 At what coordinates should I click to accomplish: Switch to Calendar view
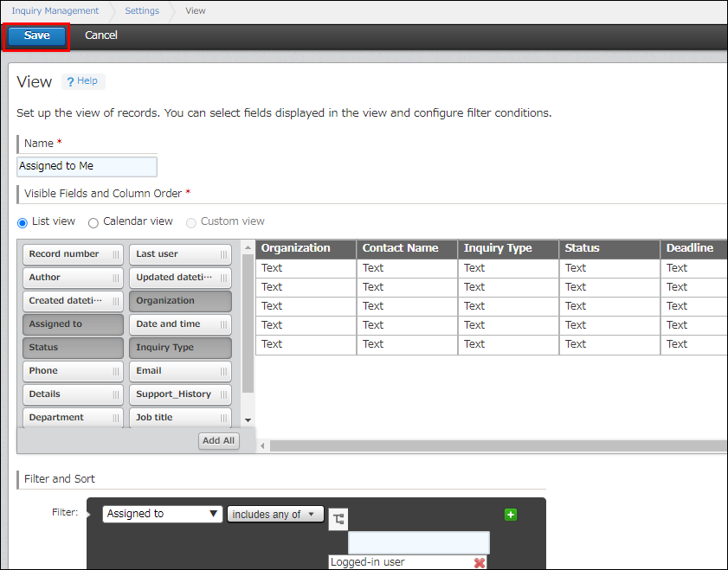[93, 222]
